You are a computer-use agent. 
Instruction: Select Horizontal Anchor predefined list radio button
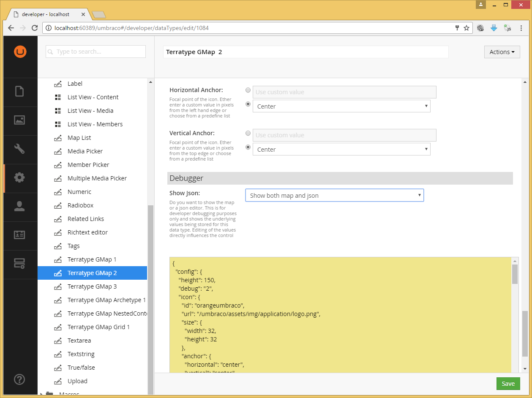coord(248,104)
